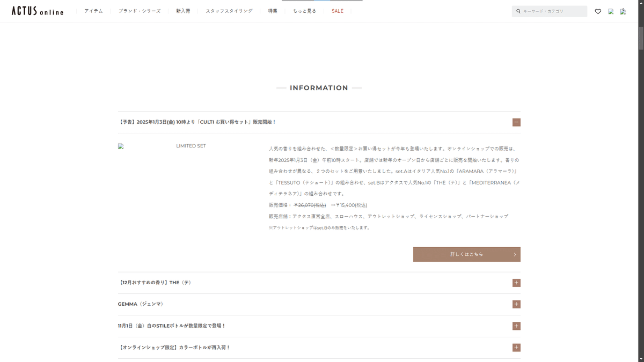Click the 【12月おすすめの香り】THE row title
This screenshot has height=362, width=644.
click(155, 283)
